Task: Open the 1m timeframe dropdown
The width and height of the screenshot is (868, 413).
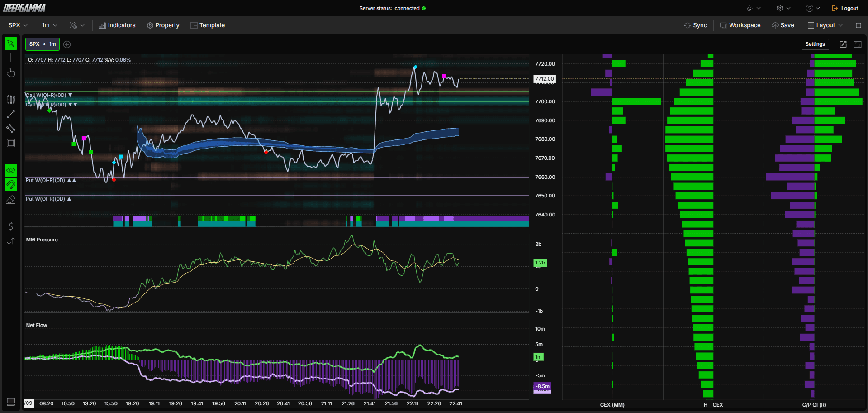Action: coord(49,25)
